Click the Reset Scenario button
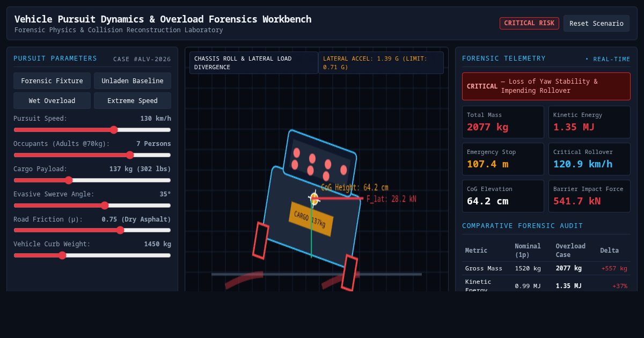Viewport: 644px width, 338px height. pyautogui.click(x=596, y=23)
